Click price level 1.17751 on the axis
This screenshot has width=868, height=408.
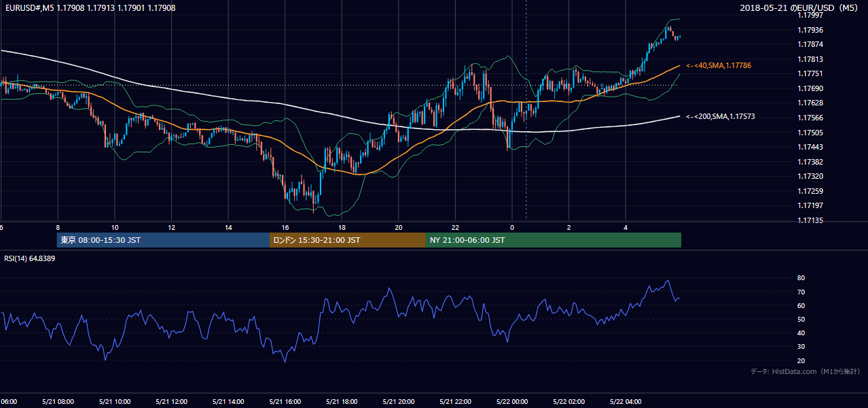coord(810,73)
